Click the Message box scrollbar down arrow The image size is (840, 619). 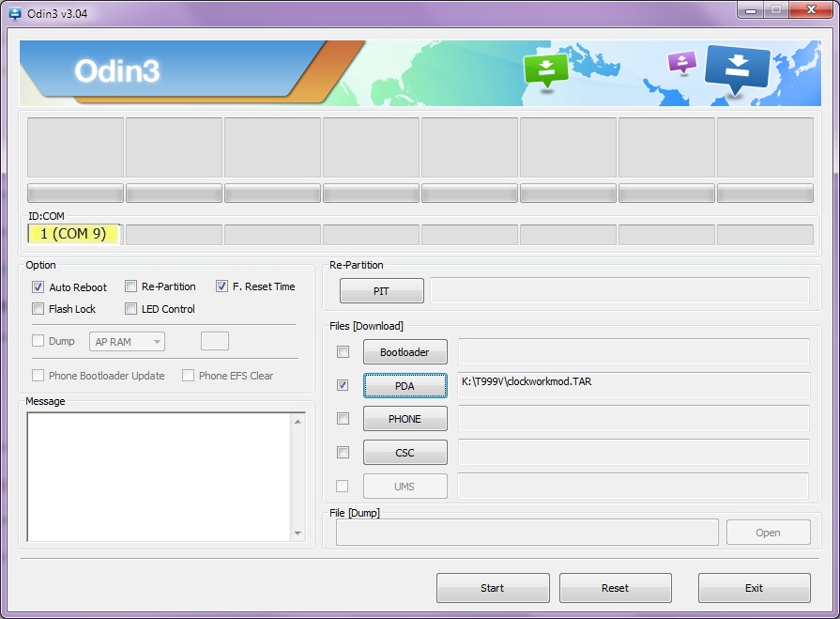coord(298,534)
